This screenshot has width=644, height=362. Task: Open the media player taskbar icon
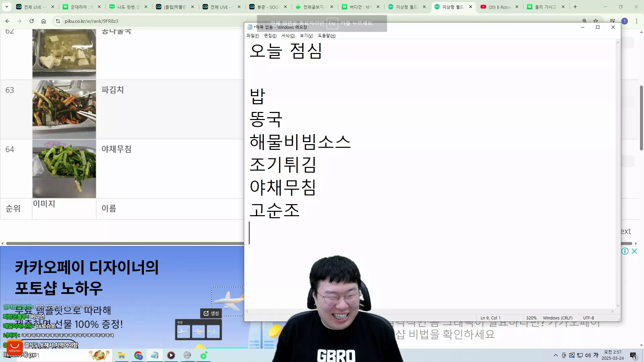click(171, 355)
